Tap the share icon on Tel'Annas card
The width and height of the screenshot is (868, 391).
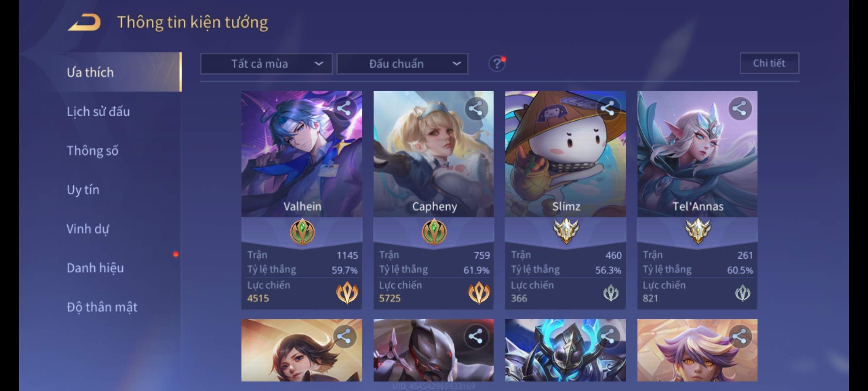pyautogui.click(x=740, y=108)
